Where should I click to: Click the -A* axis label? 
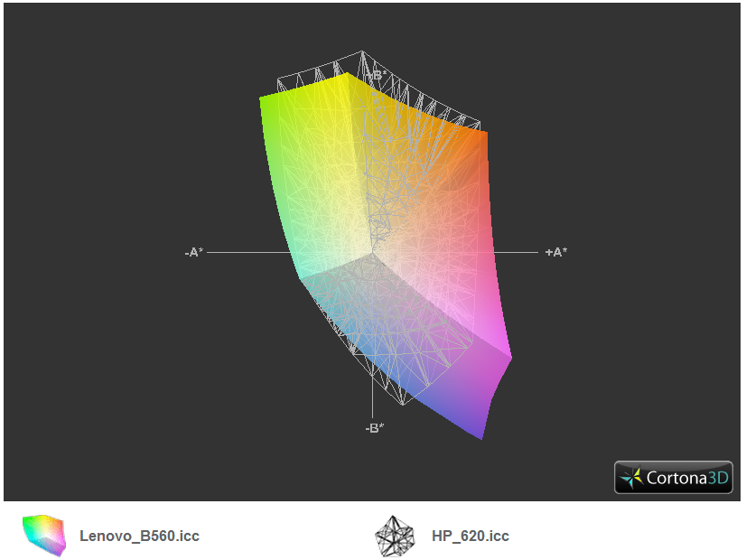194,252
